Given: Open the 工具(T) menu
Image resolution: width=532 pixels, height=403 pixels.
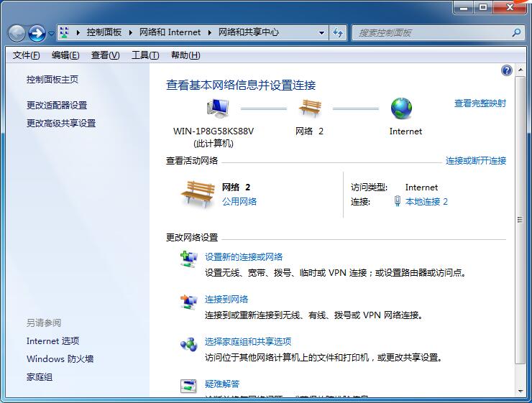Looking at the screenshot, I should click(145, 55).
